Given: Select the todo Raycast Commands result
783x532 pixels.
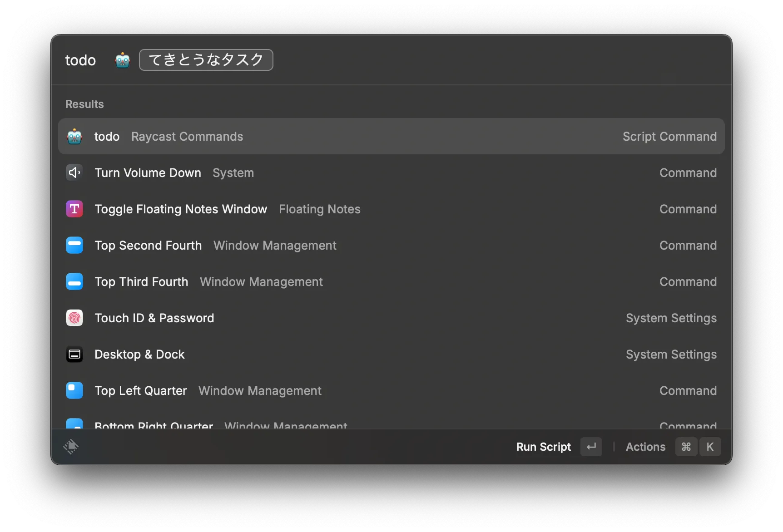Looking at the screenshot, I should pos(391,136).
